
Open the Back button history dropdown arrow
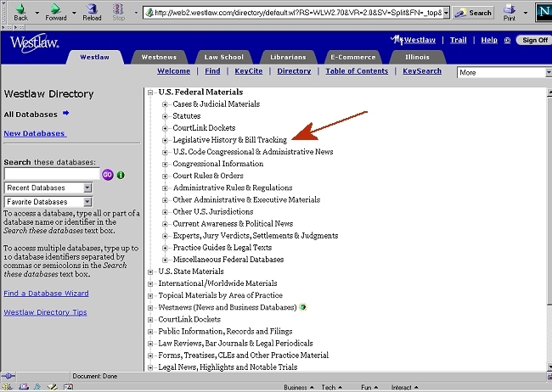point(37,13)
